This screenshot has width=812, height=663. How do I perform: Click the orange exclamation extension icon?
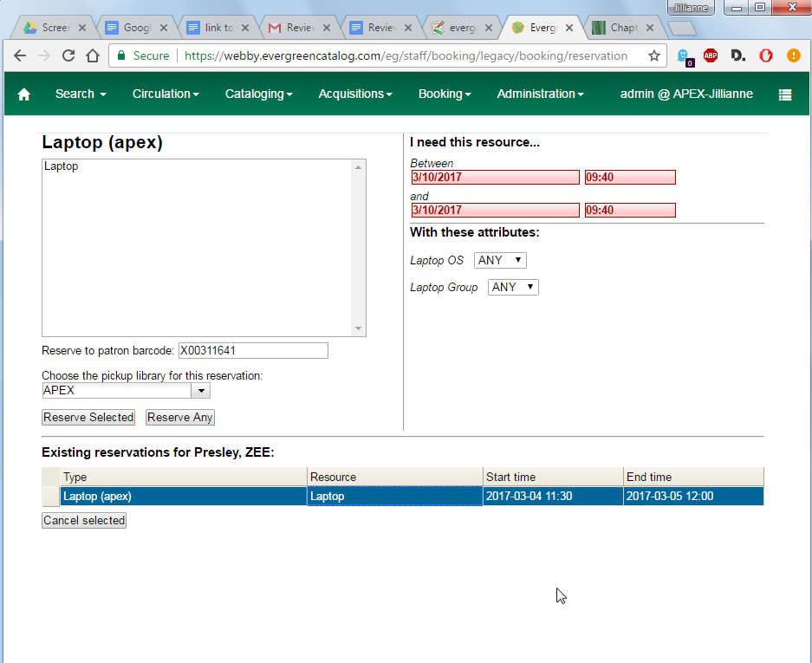[793, 55]
